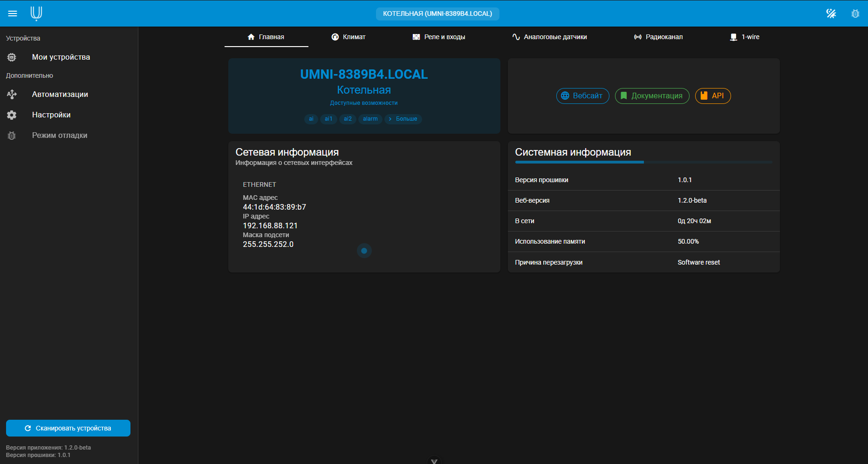Click the home icon on Главная tab

(x=251, y=37)
